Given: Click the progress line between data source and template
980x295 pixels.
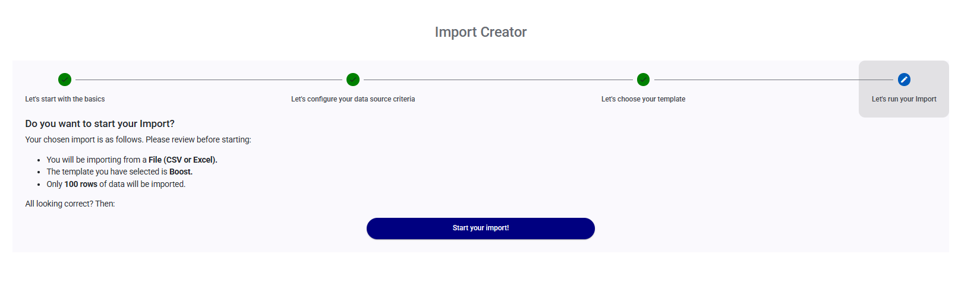Looking at the screenshot, I should (x=498, y=80).
